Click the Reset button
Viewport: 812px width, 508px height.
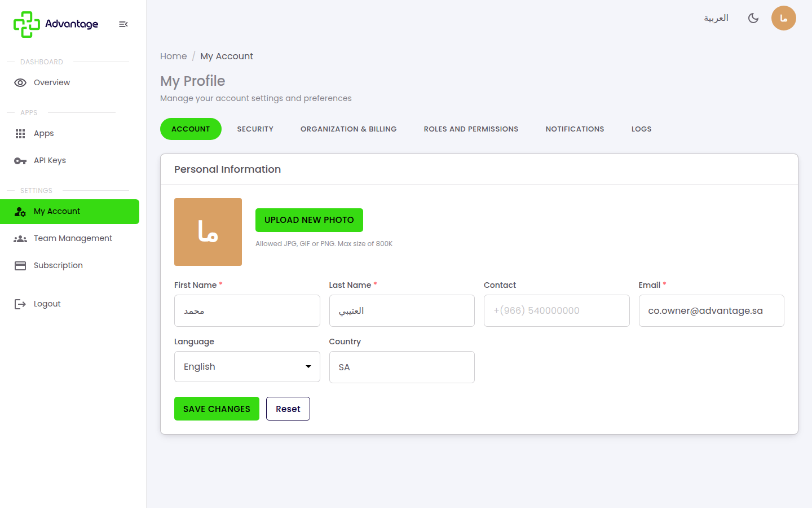click(288, 409)
